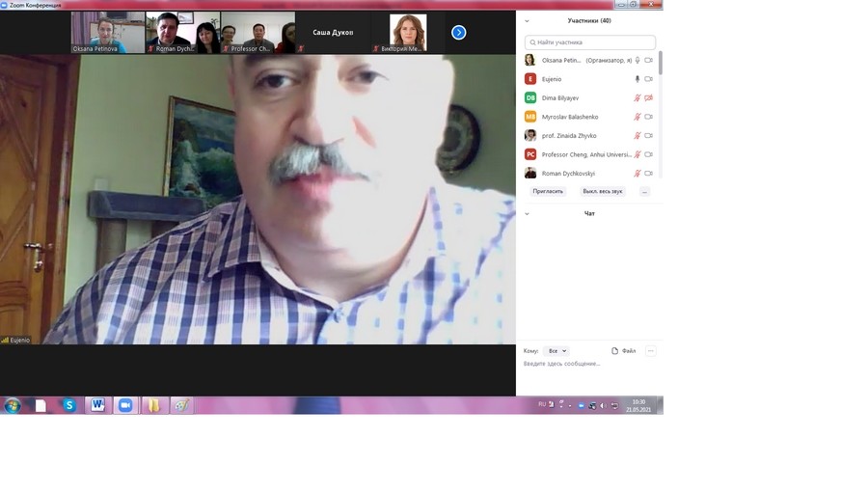Select Roman Dych... video thumbnail

[182, 33]
